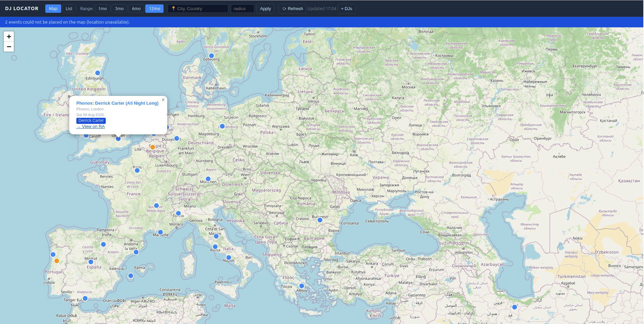Image resolution: width=644 pixels, height=324 pixels.
Task: Select the marker in the sea south of Palma
Action: (131, 276)
